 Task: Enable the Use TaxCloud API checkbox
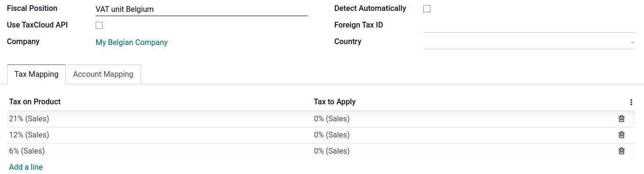pyautogui.click(x=99, y=25)
